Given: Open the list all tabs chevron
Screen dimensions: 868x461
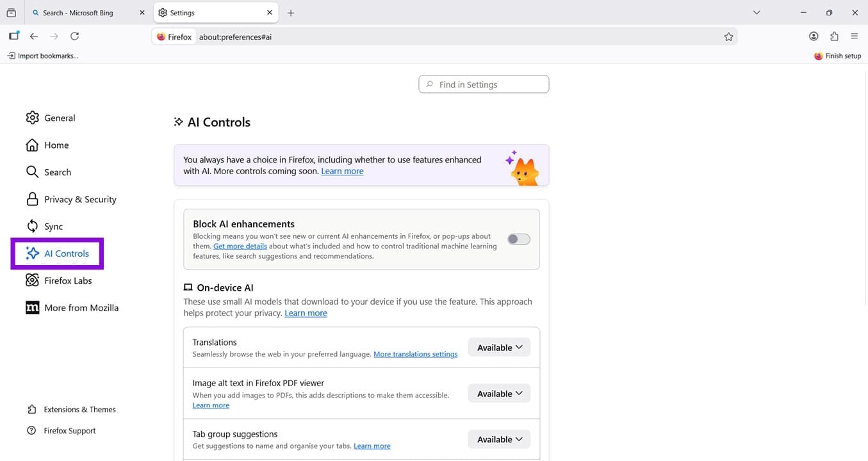Looking at the screenshot, I should click(757, 13).
